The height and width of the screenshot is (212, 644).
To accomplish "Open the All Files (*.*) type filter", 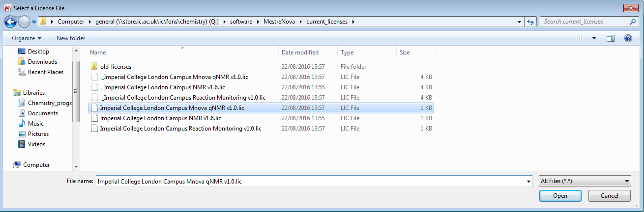I will (585, 181).
